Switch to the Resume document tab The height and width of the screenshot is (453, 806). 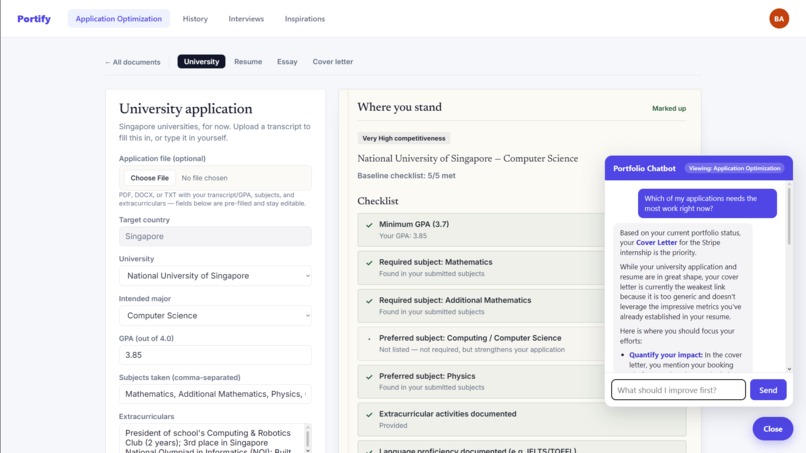coord(248,62)
